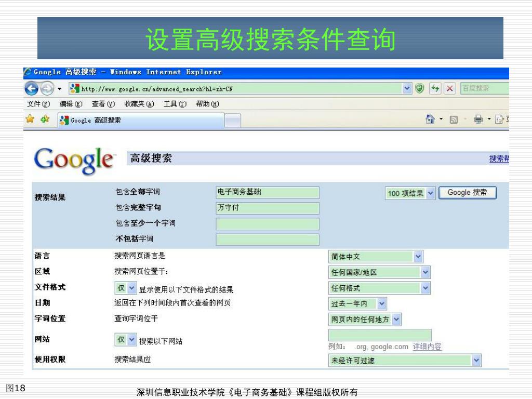
Task: Click the address bar URL field
Action: pyautogui.click(x=236, y=89)
